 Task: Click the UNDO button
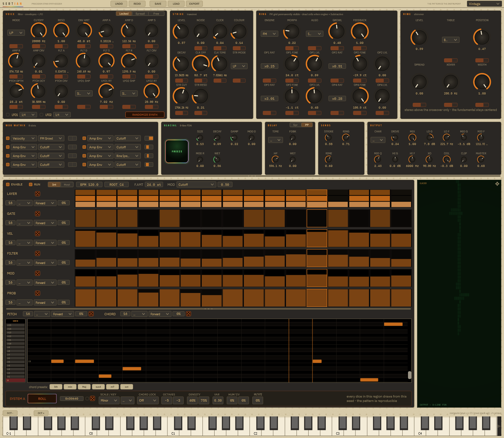(x=119, y=4)
